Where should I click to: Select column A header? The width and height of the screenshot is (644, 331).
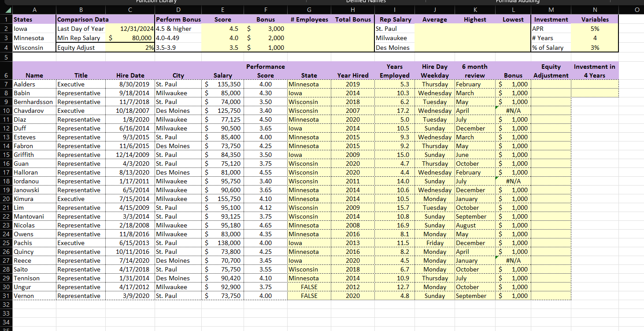click(x=34, y=10)
